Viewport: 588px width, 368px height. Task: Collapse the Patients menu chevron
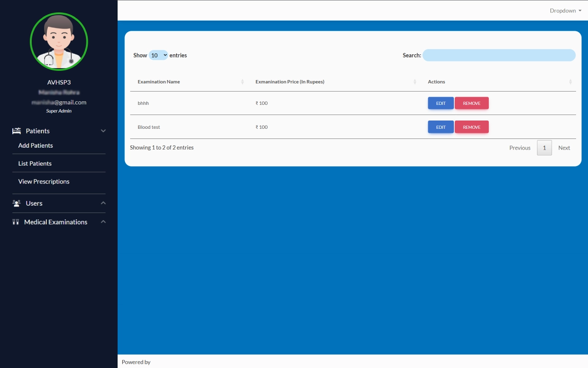coord(103,131)
